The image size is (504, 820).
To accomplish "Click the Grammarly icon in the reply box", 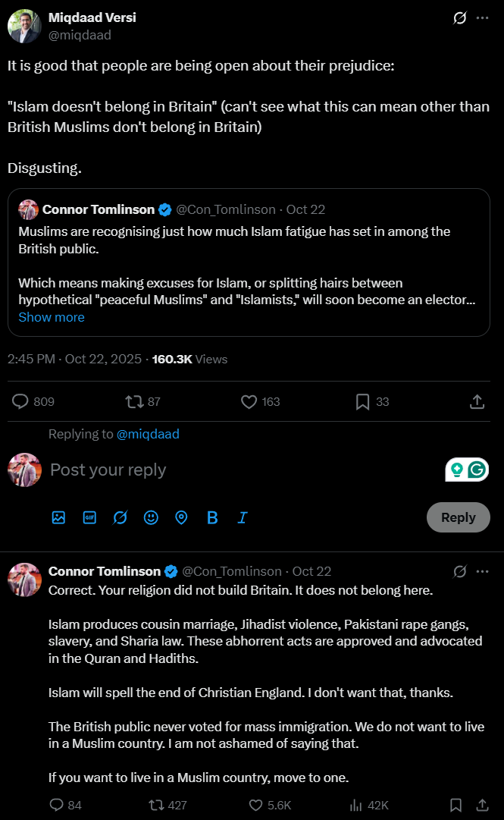I will (x=477, y=470).
